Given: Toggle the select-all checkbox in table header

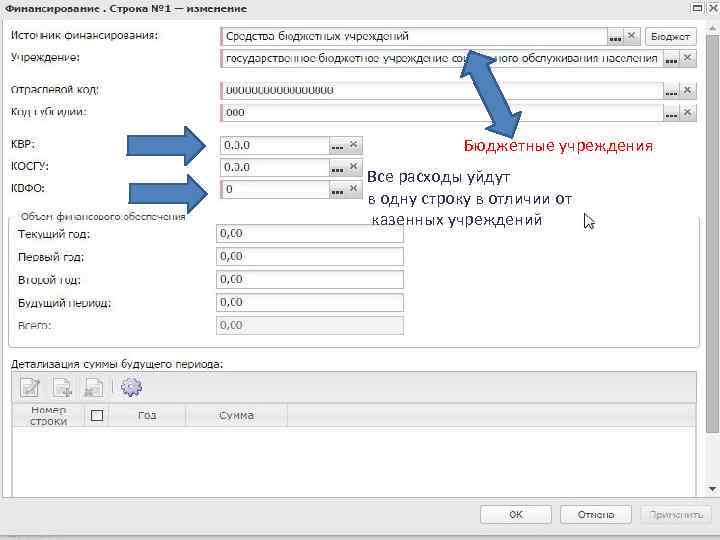Looking at the screenshot, I should pyautogui.click(x=97, y=416).
